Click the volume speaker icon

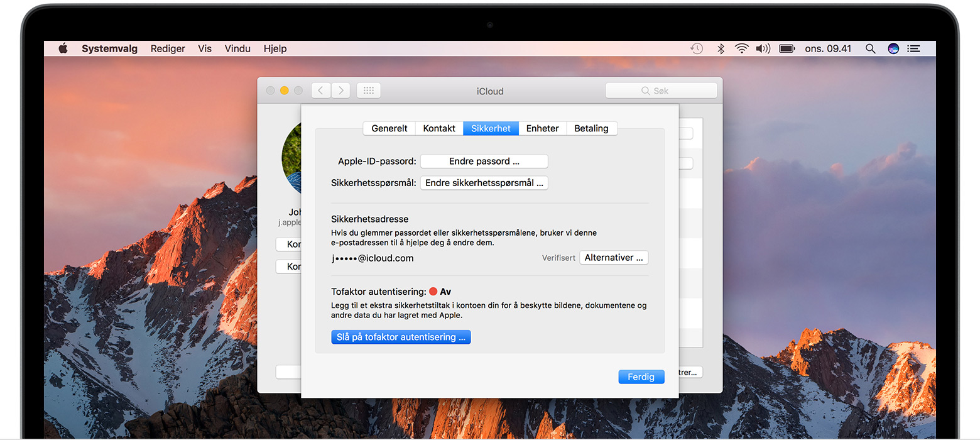[x=763, y=48]
